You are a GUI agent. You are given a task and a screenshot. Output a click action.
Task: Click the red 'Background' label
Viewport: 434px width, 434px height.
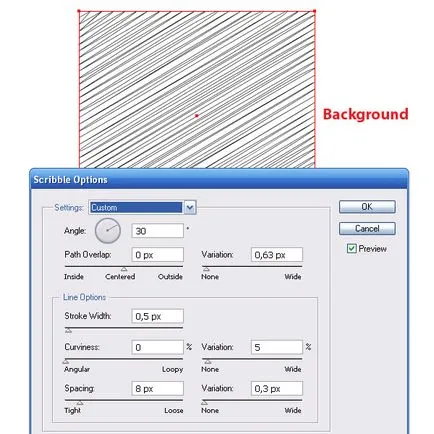366,114
